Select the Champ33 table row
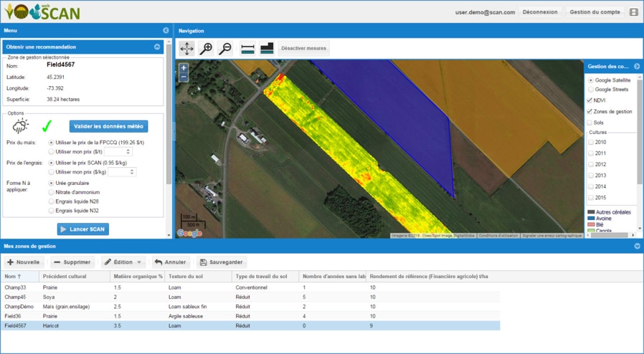This screenshot has height=354, width=644. (250, 287)
